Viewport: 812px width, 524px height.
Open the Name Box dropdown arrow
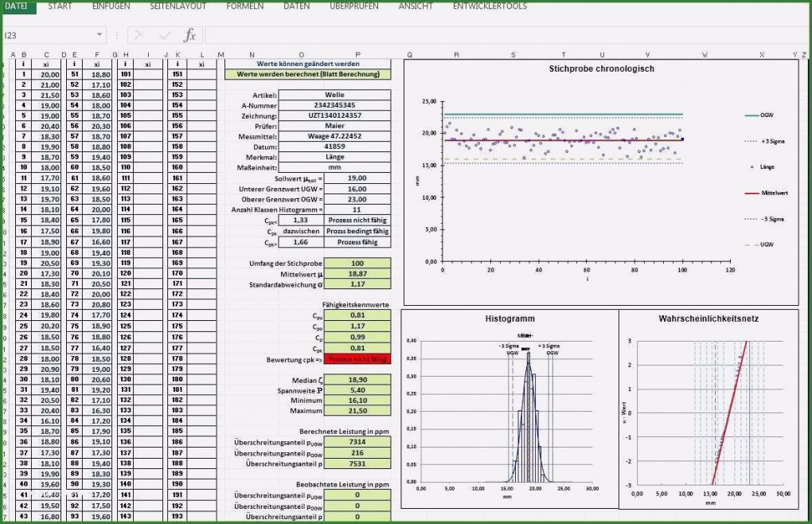100,35
